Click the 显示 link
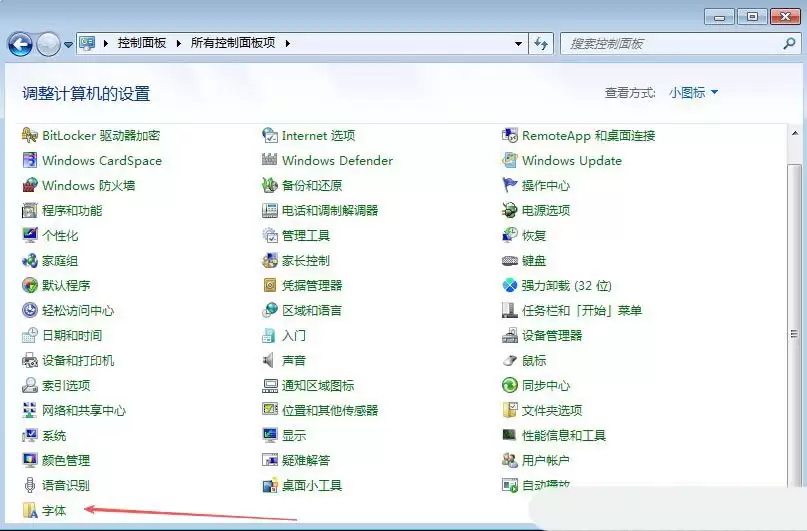Viewport: 807px width, 531px height. (294, 435)
